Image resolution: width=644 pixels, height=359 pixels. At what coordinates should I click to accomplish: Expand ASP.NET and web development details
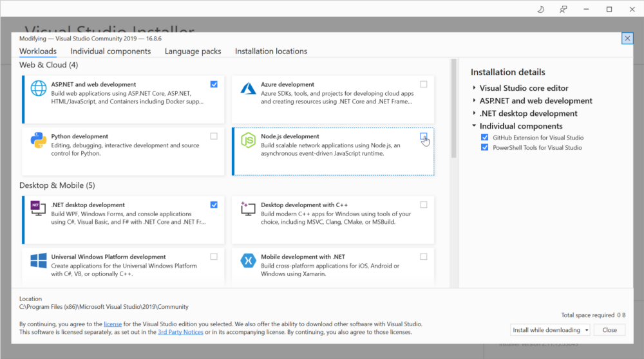474,100
